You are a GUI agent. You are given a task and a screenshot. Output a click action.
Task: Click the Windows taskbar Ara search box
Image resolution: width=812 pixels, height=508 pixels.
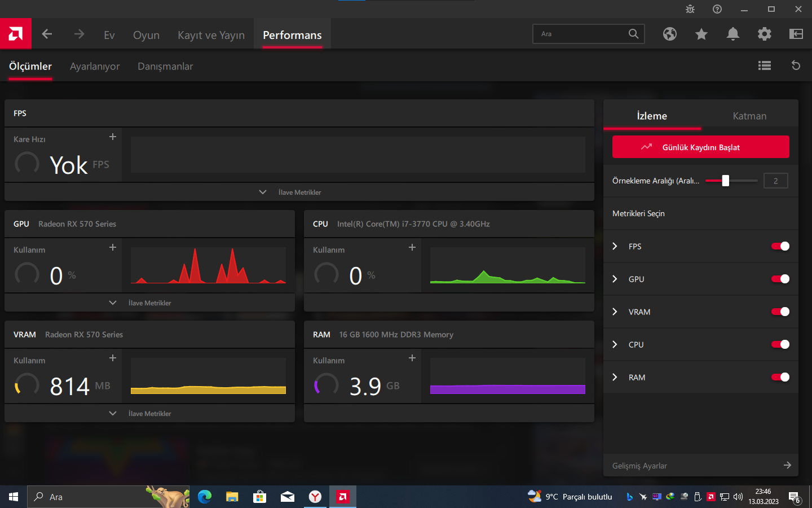click(108, 497)
